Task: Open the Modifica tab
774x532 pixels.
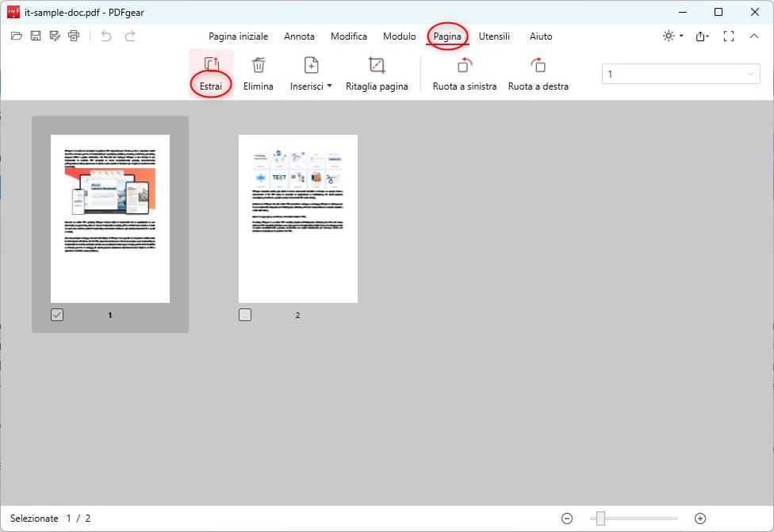Action: (x=348, y=36)
